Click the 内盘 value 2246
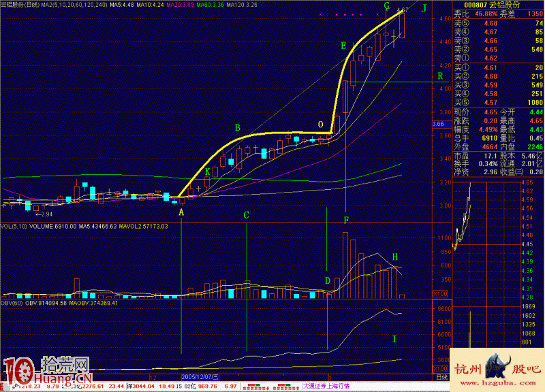The height and width of the screenshot is (392, 545). [x=535, y=147]
